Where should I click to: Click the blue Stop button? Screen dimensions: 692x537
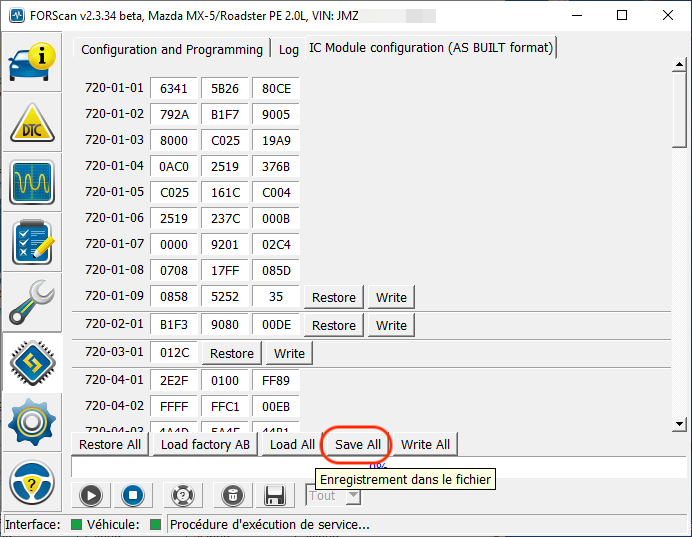tap(133, 495)
